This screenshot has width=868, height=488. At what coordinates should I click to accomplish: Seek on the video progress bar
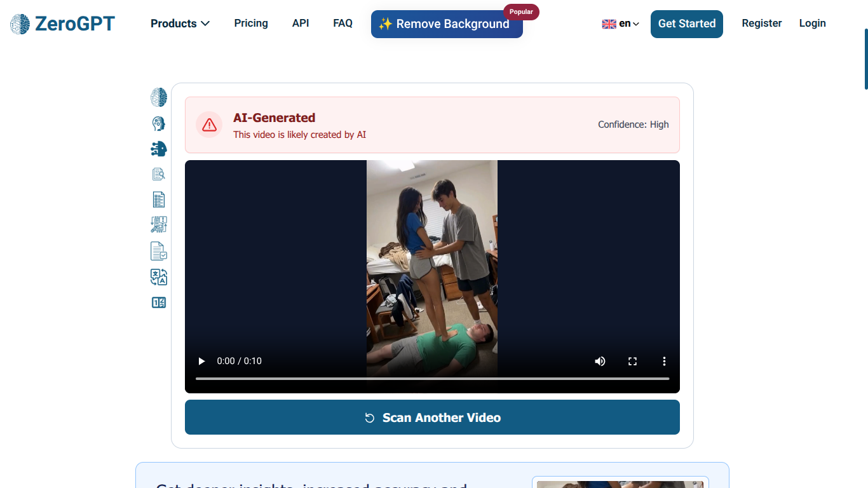(432, 379)
